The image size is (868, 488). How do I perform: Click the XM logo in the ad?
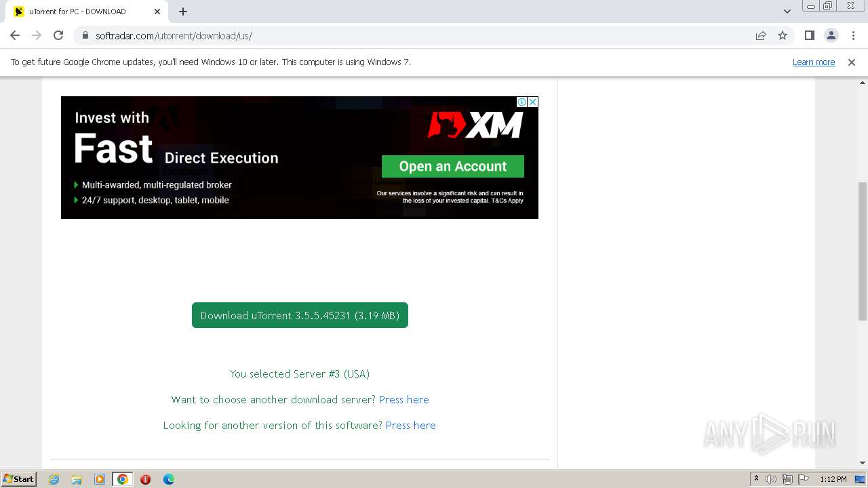tap(475, 125)
